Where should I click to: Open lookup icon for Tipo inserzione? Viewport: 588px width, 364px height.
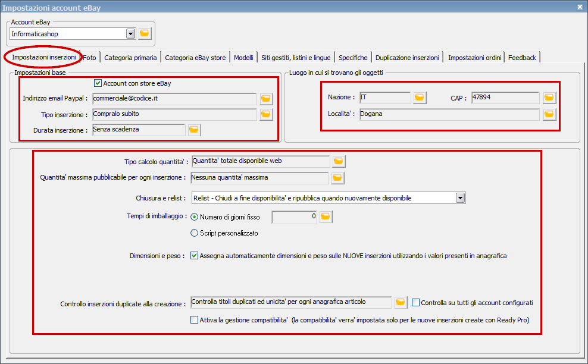(x=266, y=114)
